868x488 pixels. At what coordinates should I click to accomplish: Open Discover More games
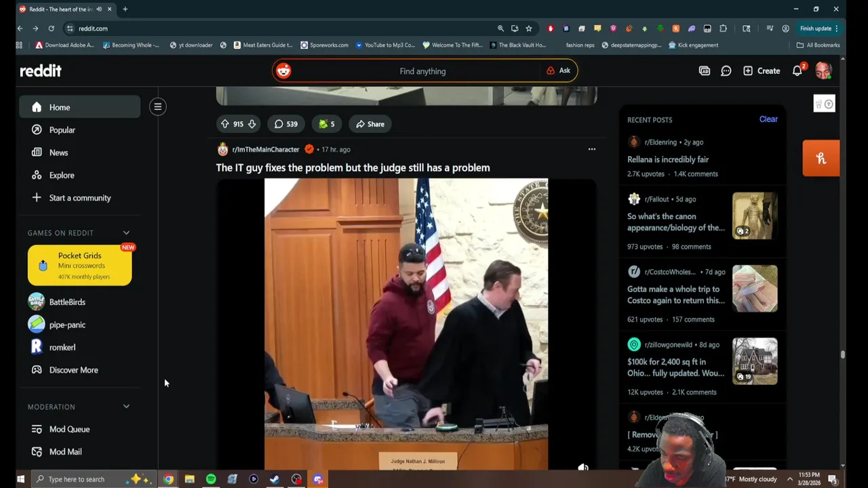pyautogui.click(x=79, y=370)
